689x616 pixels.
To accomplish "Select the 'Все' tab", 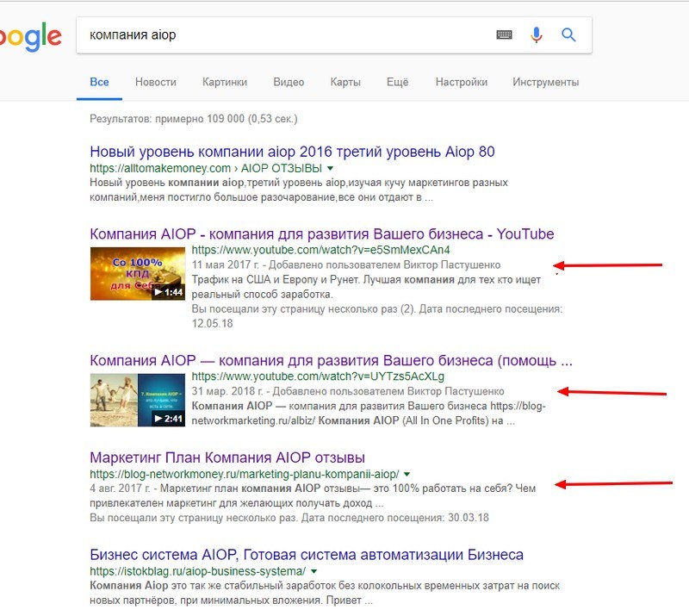I will [x=99, y=82].
